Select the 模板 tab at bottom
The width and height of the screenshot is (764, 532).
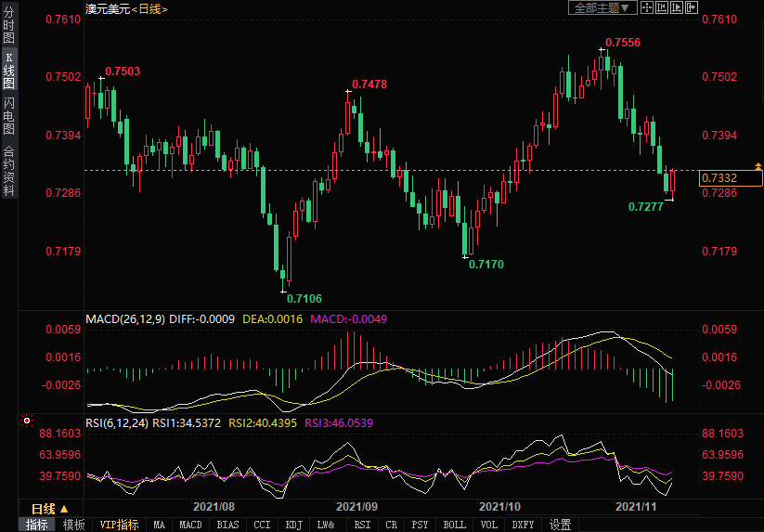73,525
